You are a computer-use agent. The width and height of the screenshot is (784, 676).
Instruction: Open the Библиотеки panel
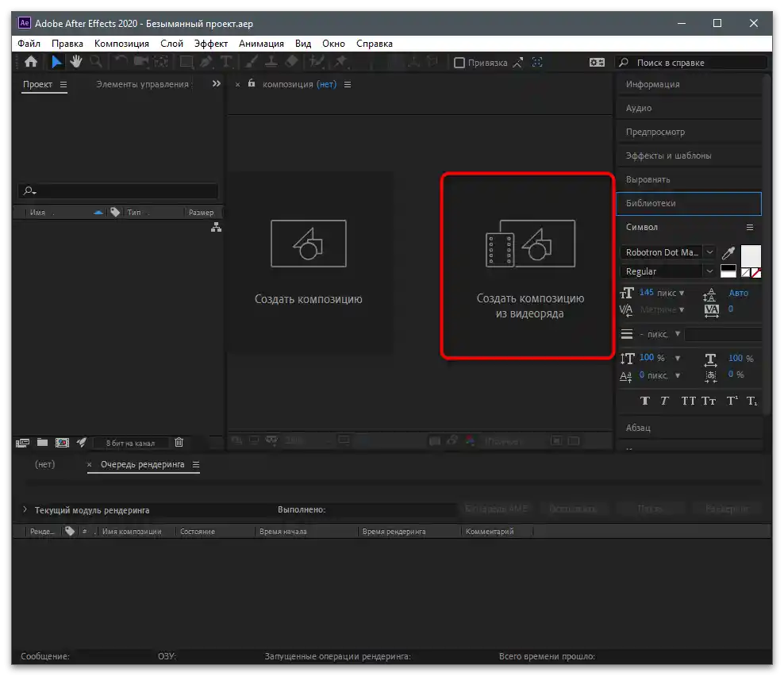[689, 203]
